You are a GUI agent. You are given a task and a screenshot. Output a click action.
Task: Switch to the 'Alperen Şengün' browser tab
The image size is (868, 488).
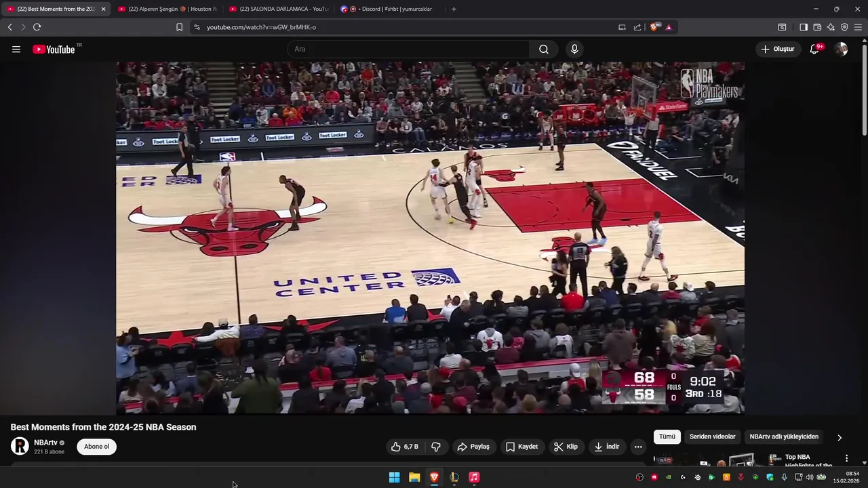(x=165, y=9)
